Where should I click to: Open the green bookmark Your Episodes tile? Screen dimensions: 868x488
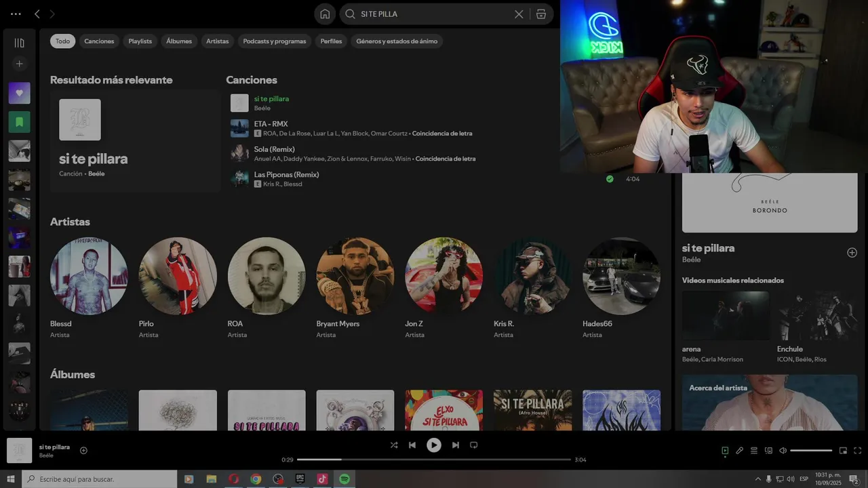point(19,122)
